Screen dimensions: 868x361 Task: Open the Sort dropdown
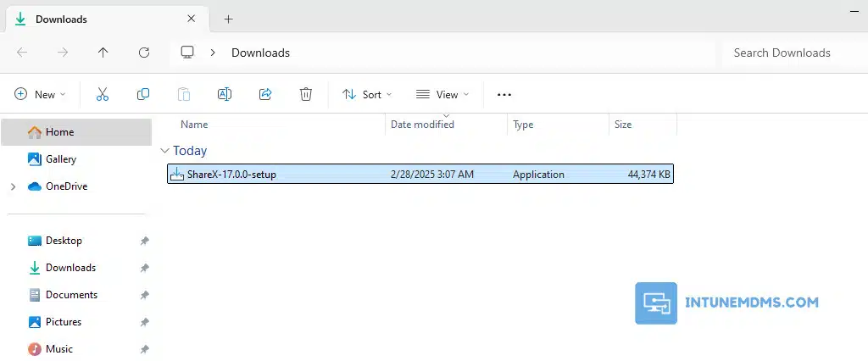(x=366, y=94)
